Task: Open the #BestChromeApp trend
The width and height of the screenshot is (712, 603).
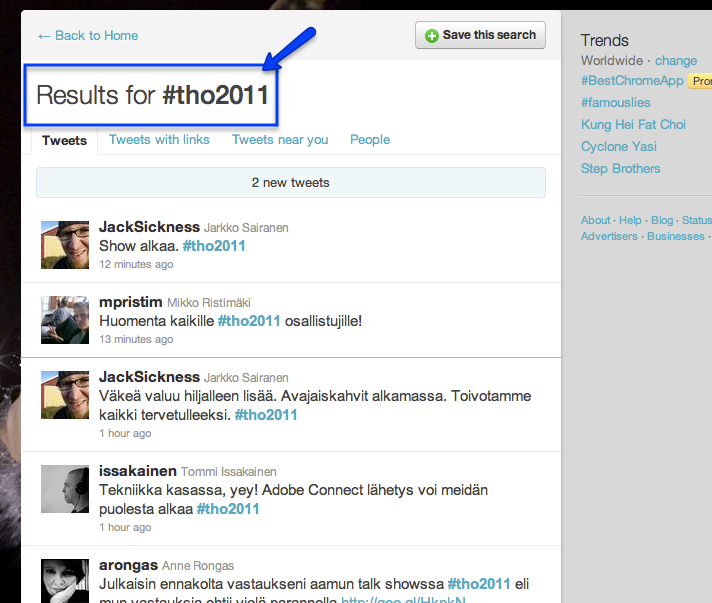Action: coord(632,81)
